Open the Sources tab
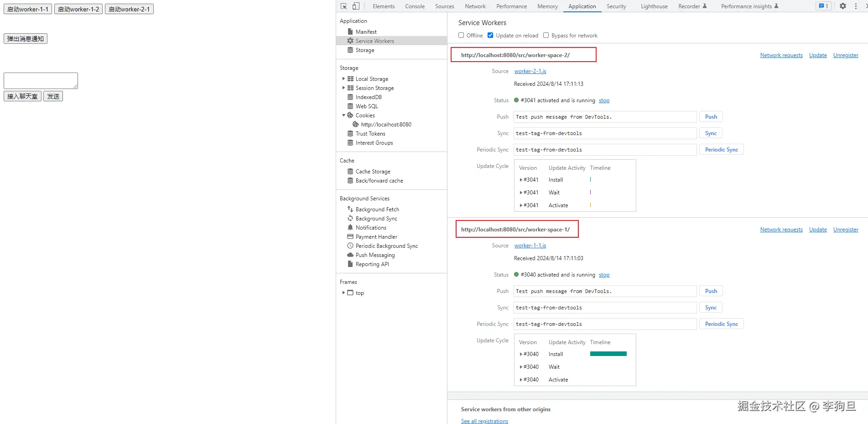The width and height of the screenshot is (868, 424). pos(445,6)
